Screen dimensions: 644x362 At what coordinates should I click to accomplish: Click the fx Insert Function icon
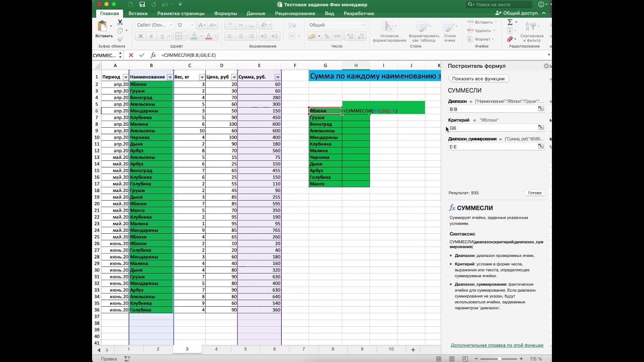(153, 55)
